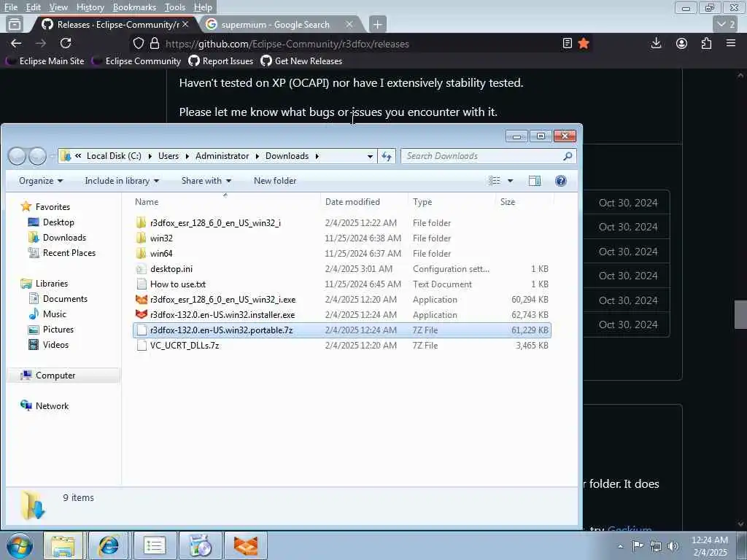Click the bookmark star icon
This screenshot has width=747, height=560.
[584, 44]
